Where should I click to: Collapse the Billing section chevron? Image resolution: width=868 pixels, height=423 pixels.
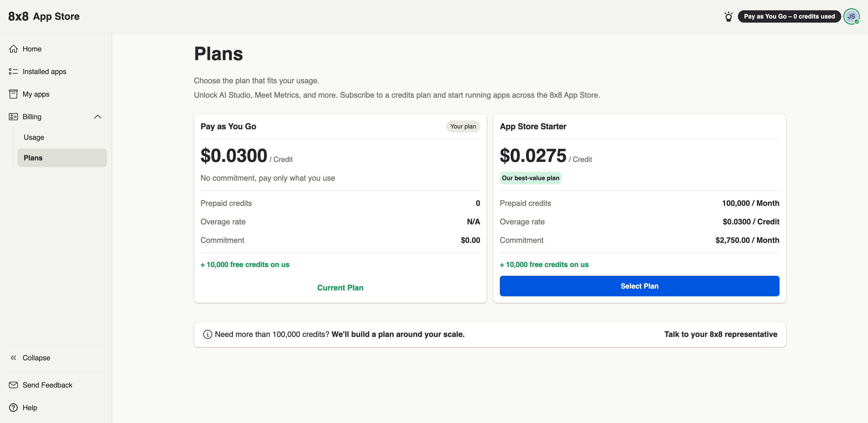coord(98,116)
